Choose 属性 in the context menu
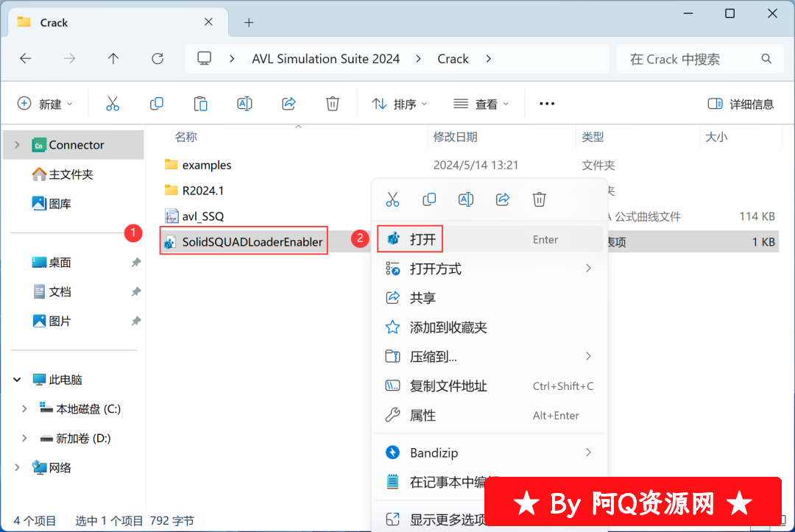This screenshot has width=795, height=532. tap(488, 416)
